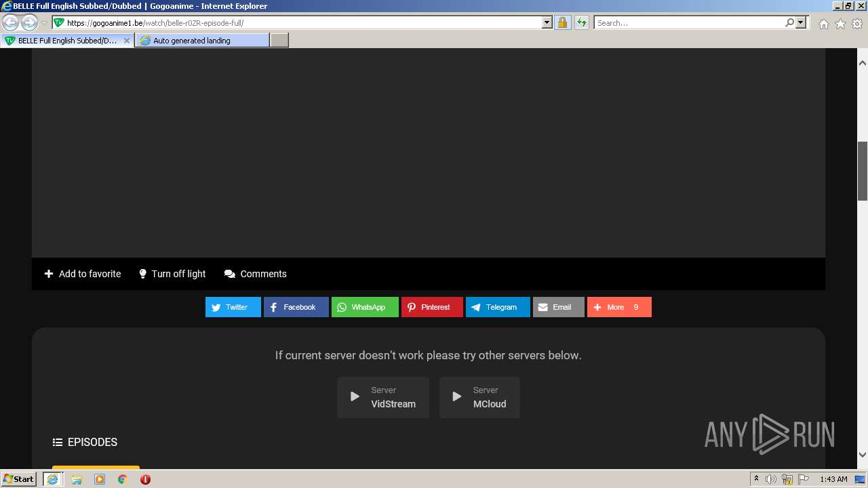The width and height of the screenshot is (868, 488).
Task: Open a new blank tab
Action: [279, 41]
